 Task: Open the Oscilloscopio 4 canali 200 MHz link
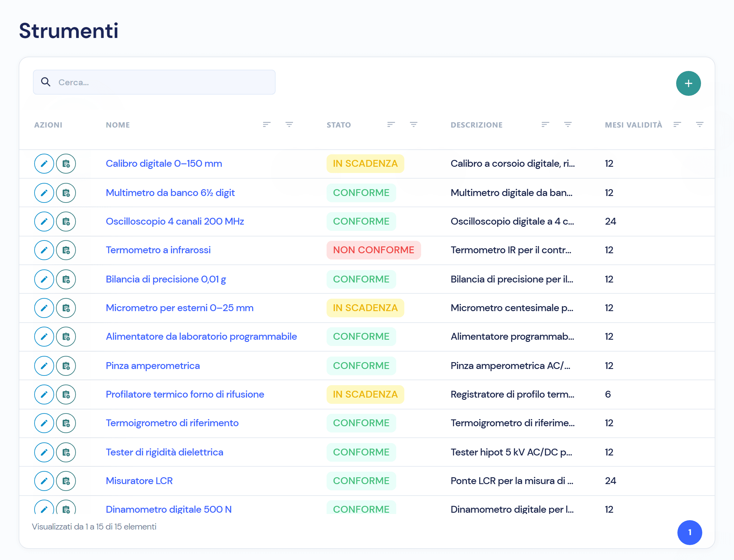point(174,221)
